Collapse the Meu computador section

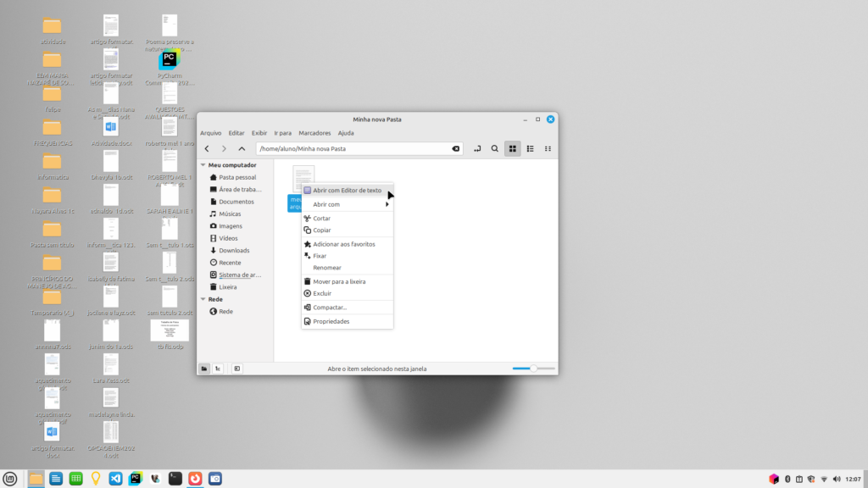tap(203, 165)
